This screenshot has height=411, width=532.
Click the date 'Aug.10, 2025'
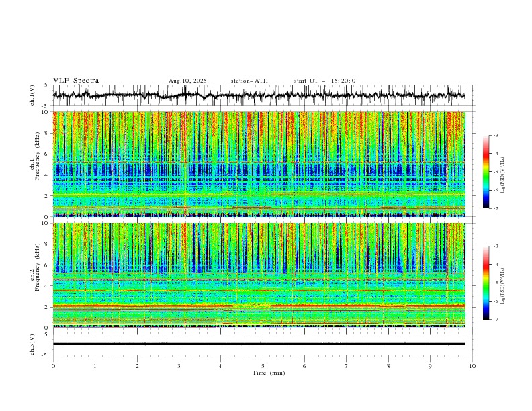tap(187, 81)
